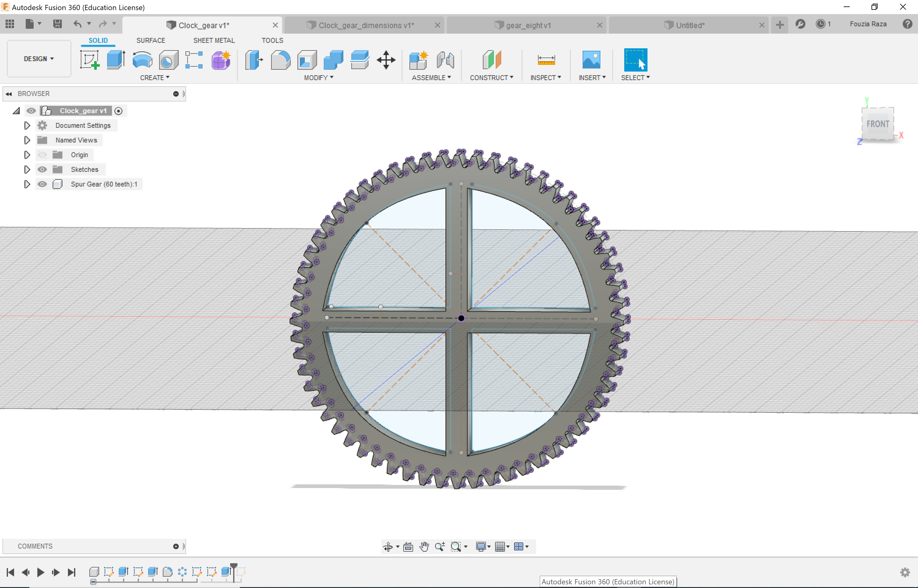This screenshot has height=588, width=918.
Task: Open the INSPECT dropdown menu
Action: [546, 77]
